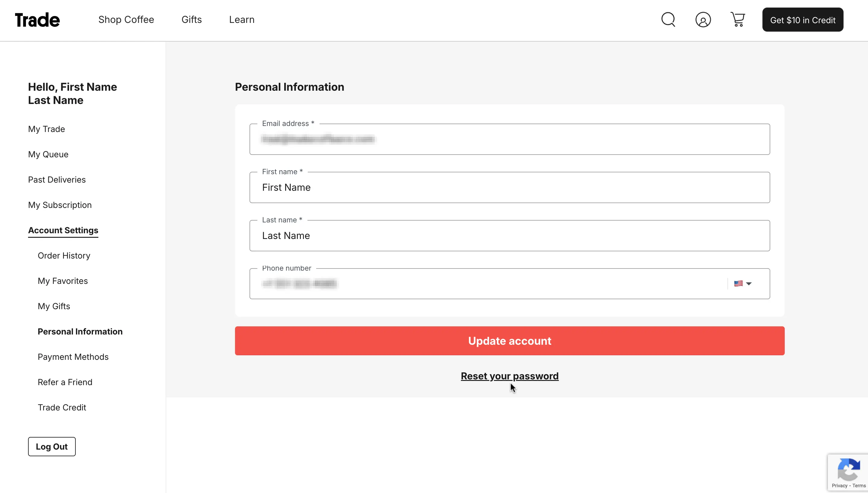Viewport: 868px width, 493px height.
Task: Navigate to Order History
Action: [64, 256]
